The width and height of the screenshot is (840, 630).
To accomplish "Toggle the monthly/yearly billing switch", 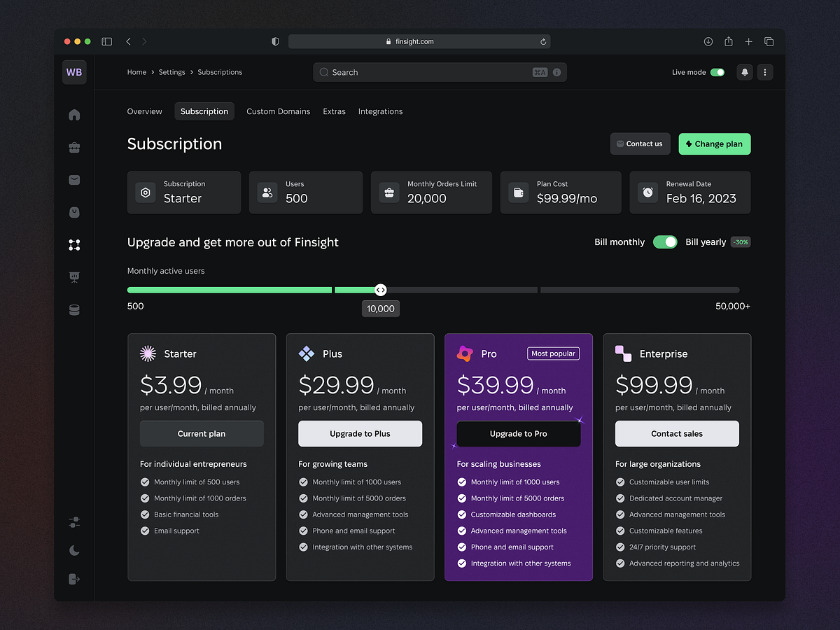I will [665, 242].
